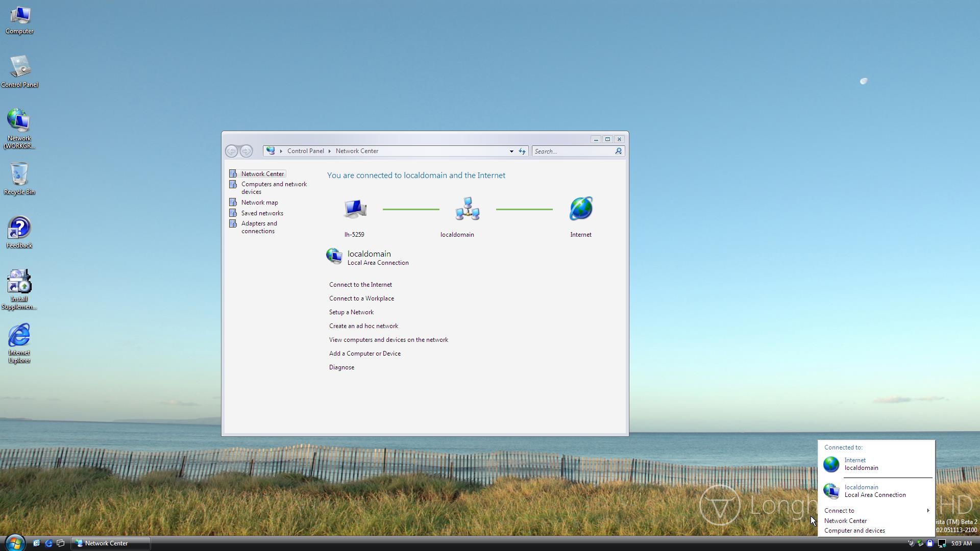Screen dimensions: 980x551
Task: Click the Windows Start orb
Action: coord(15,543)
